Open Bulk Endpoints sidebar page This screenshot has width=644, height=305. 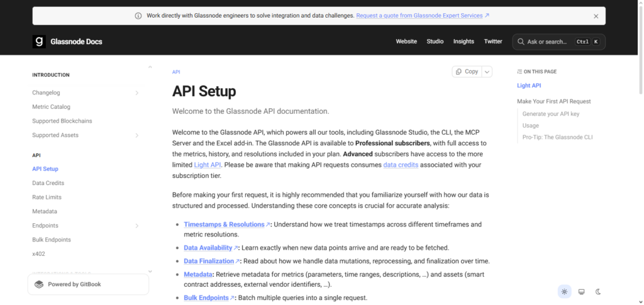pos(52,240)
